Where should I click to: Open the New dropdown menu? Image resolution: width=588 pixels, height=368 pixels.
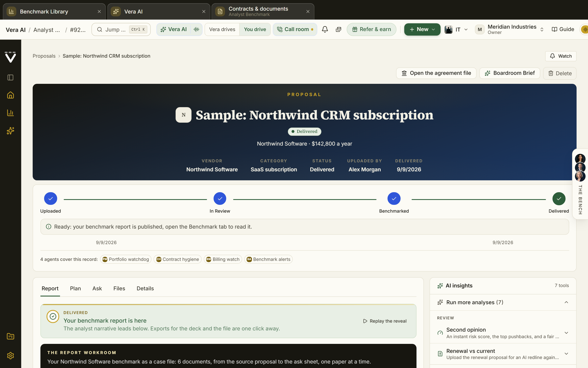click(422, 29)
